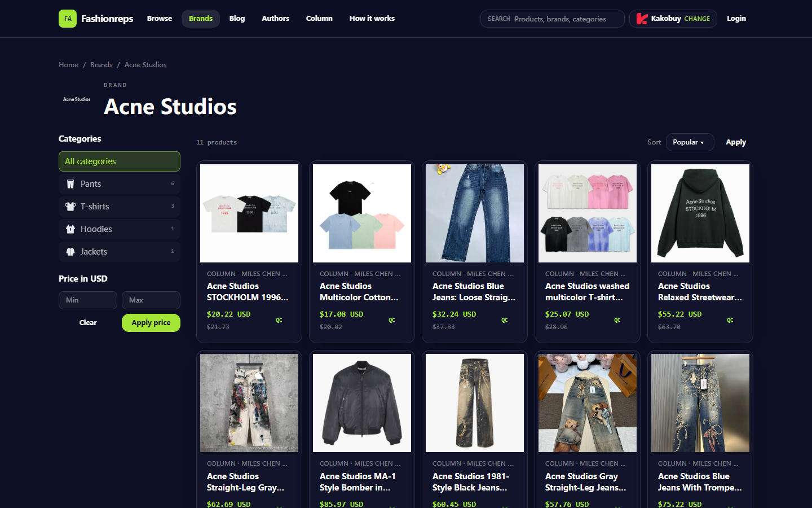812x508 pixels.
Task: Open Blue Jeans With Trompe title
Action: 700,482
